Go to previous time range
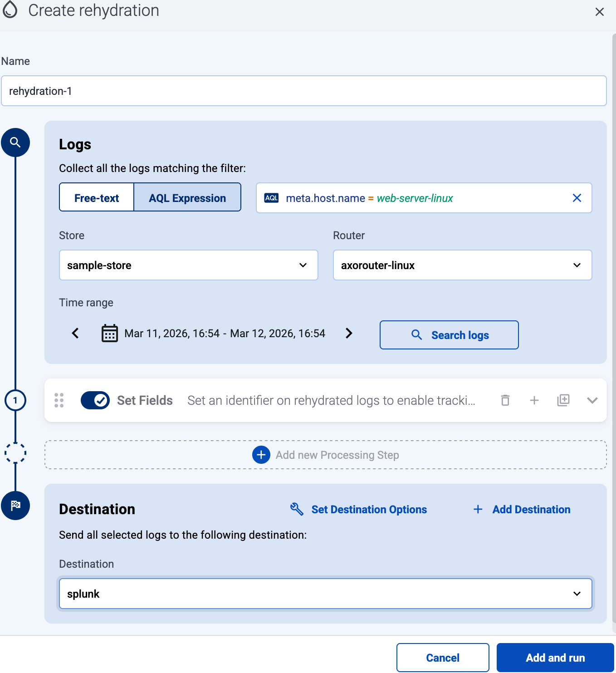 [x=76, y=334]
